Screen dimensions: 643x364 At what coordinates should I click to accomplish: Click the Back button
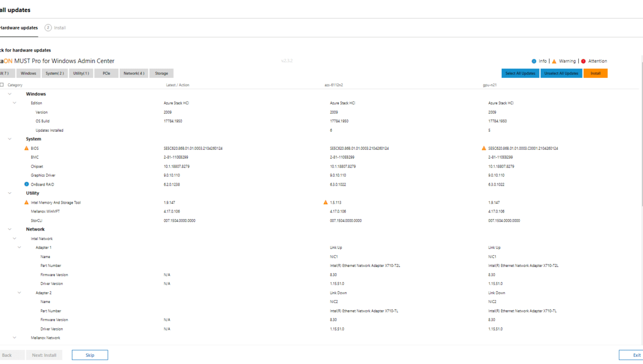click(12, 355)
